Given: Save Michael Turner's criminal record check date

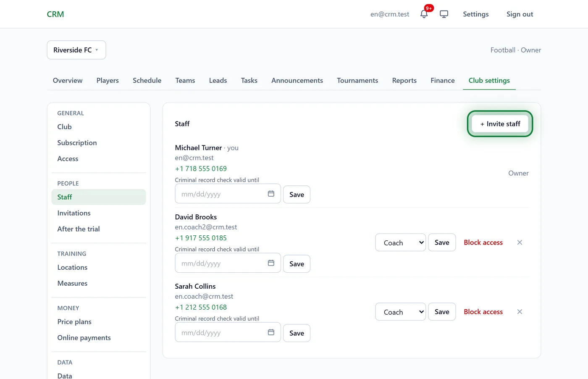Looking at the screenshot, I should coord(297,195).
